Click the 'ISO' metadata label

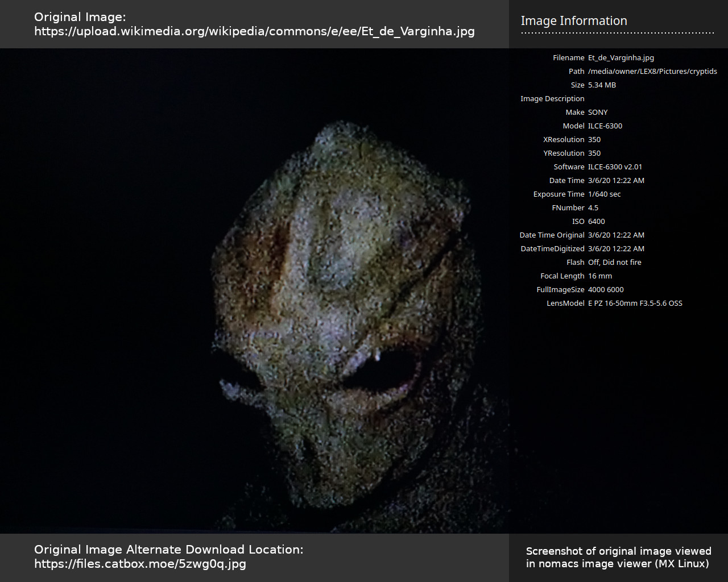(578, 222)
